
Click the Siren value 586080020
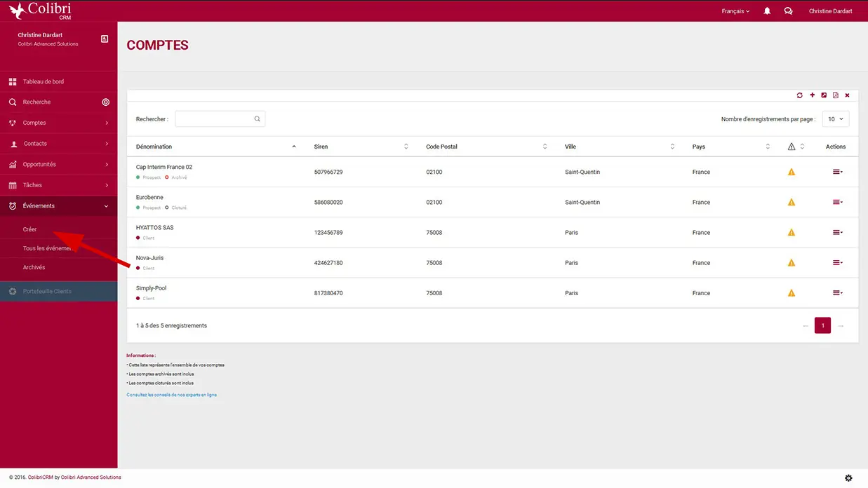(328, 202)
